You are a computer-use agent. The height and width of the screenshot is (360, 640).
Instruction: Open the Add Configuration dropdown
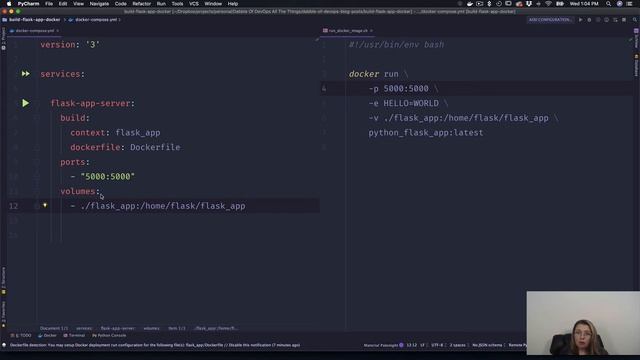coord(550,20)
